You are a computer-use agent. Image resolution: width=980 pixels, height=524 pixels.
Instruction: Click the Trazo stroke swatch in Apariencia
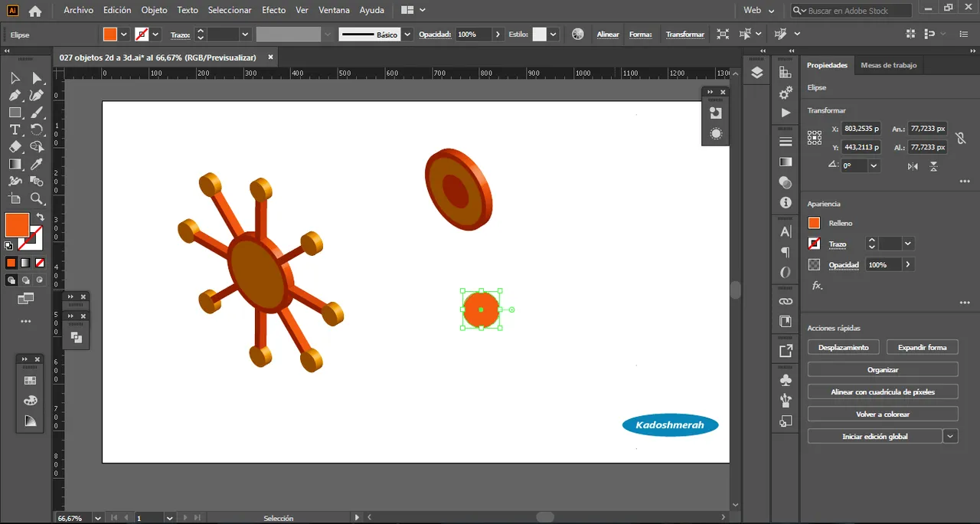(814, 244)
